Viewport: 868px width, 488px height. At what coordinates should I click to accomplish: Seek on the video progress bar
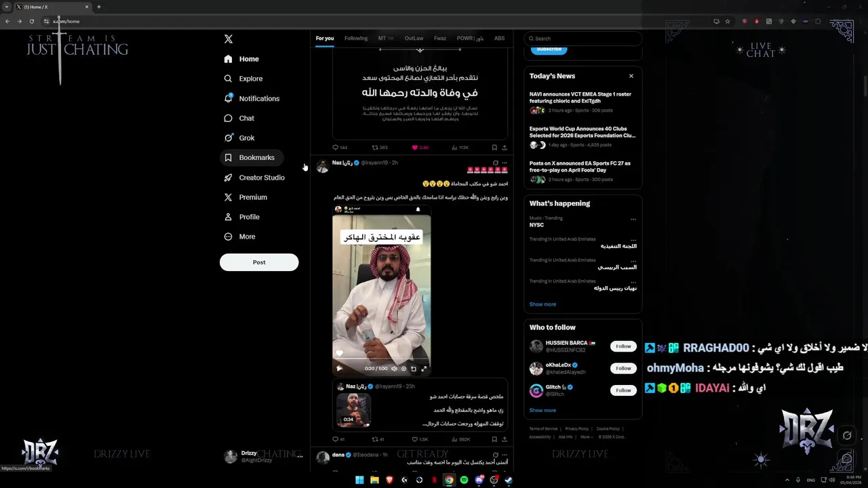tap(382, 360)
